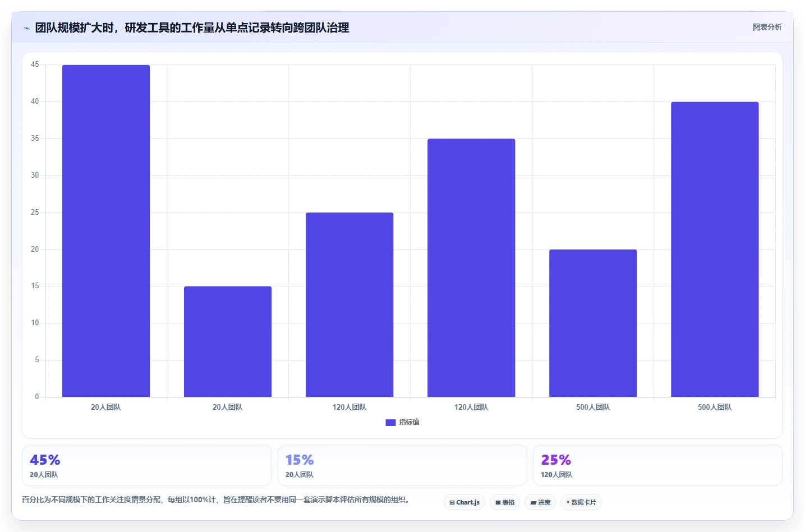
Task: Toggle the 指标值 legend label
Action: click(x=409, y=422)
